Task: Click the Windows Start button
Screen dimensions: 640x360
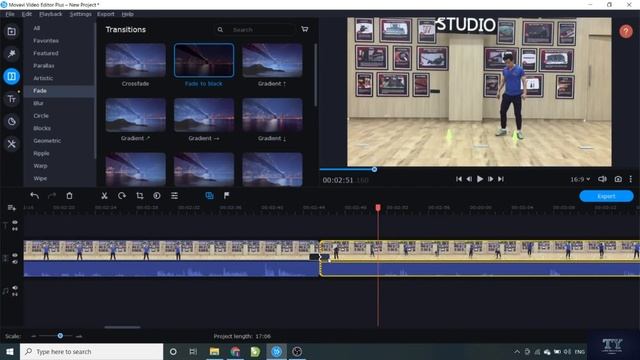Action: click(10, 351)
